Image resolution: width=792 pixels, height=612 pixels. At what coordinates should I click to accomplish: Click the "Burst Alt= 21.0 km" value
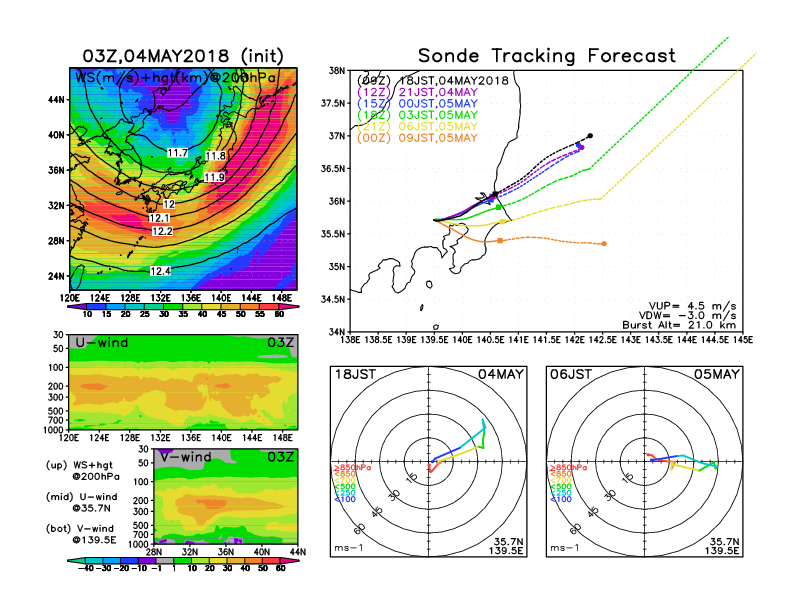click(679, 325)
